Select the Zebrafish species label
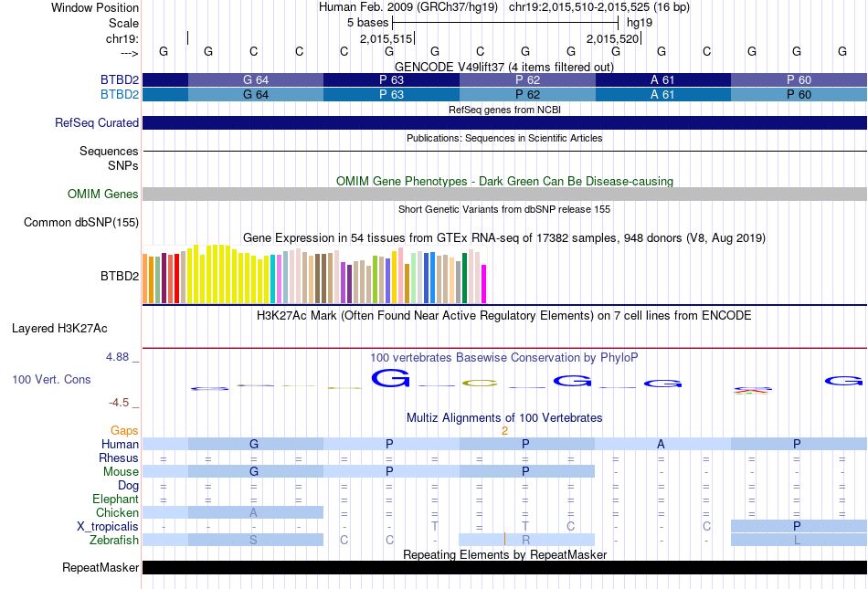The width and height of the screenshot is (868, 589). (x=114, y=541)
